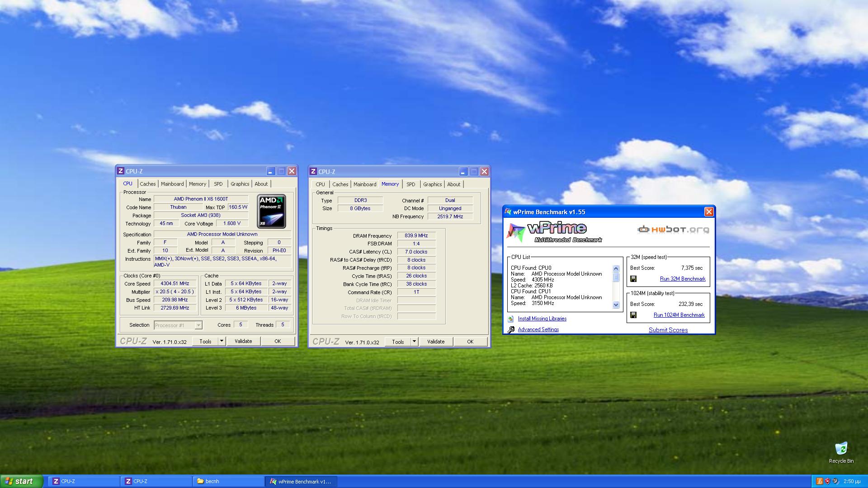Screen dimensions: 868x488
Task: Switch to first CPU-Z taskbar button
Action: [x=85, y=481]
